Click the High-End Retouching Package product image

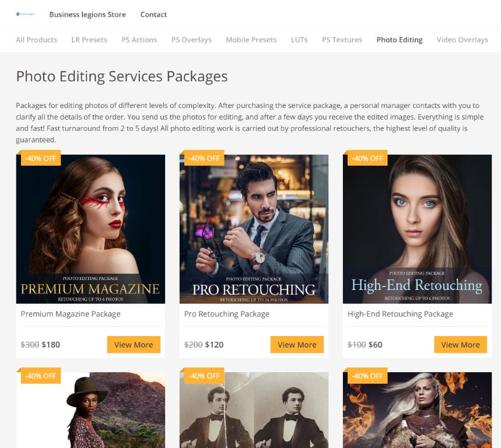[x=417, y=229]
